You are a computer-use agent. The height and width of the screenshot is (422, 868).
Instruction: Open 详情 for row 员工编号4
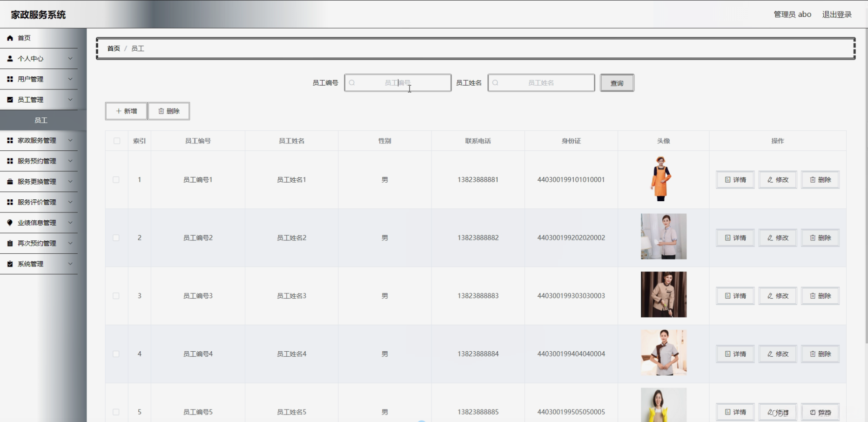point(735,354)
